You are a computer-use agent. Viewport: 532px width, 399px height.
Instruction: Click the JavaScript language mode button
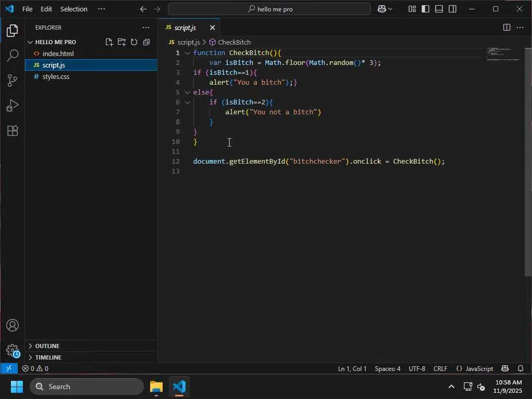point(474,368)
